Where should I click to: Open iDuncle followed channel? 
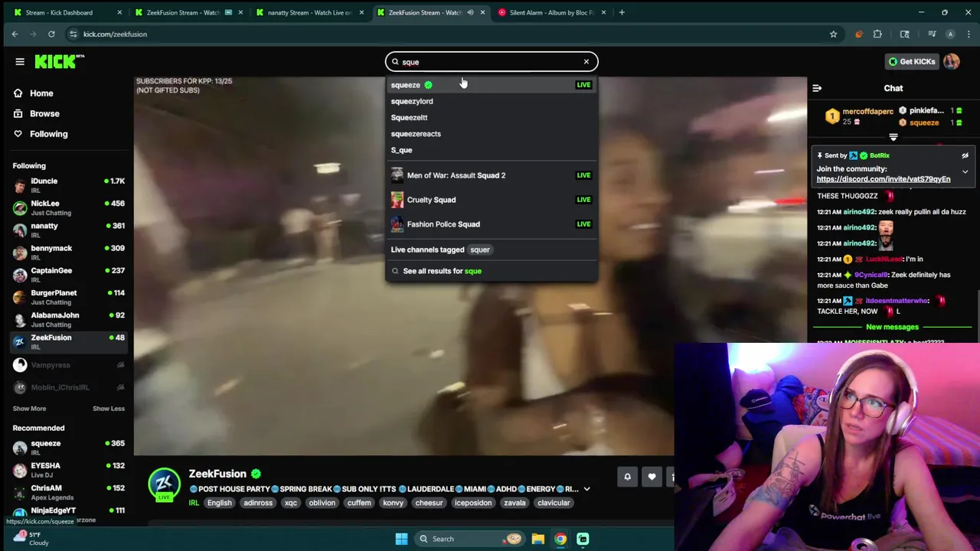coord(67,185)
